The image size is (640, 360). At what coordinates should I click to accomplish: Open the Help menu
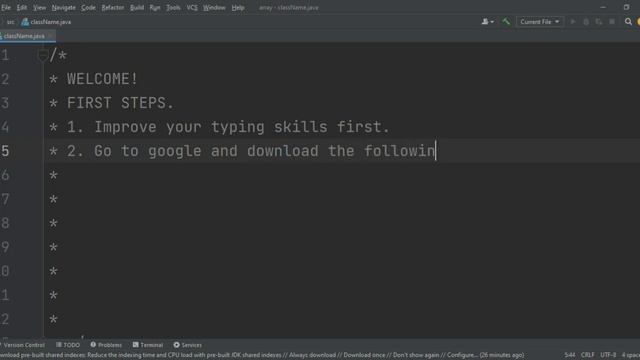click(238, 8)
